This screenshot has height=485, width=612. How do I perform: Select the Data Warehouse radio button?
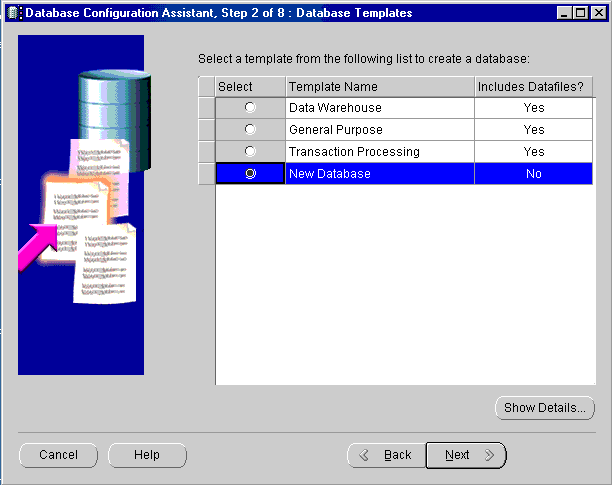pyautogui.click(x=250, y=107)
